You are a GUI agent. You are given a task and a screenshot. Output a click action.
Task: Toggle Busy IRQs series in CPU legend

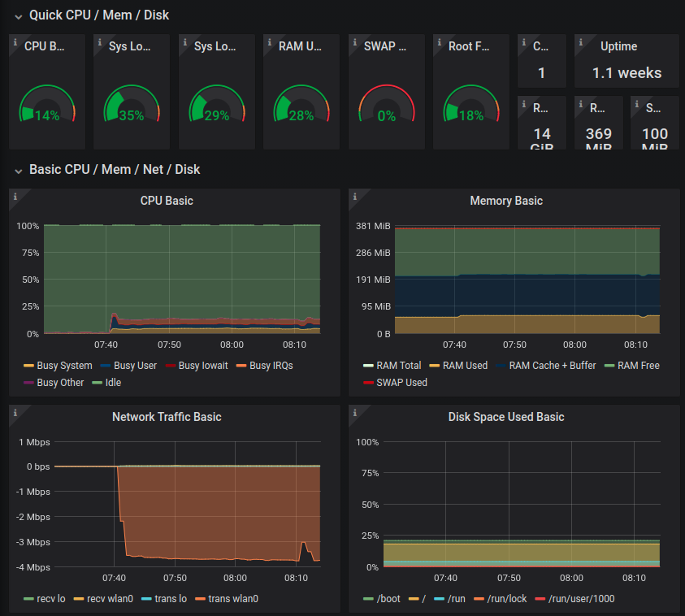271,366
